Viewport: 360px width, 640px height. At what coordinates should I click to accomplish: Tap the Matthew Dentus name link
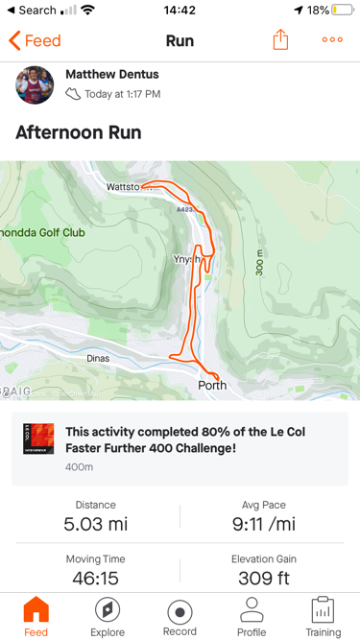pos(112,74)
